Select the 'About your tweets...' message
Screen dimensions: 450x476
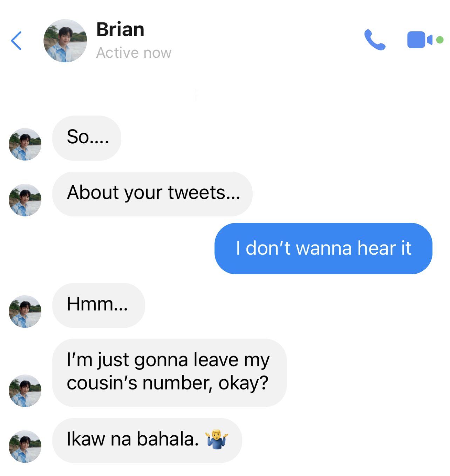[x=152, y=194]
